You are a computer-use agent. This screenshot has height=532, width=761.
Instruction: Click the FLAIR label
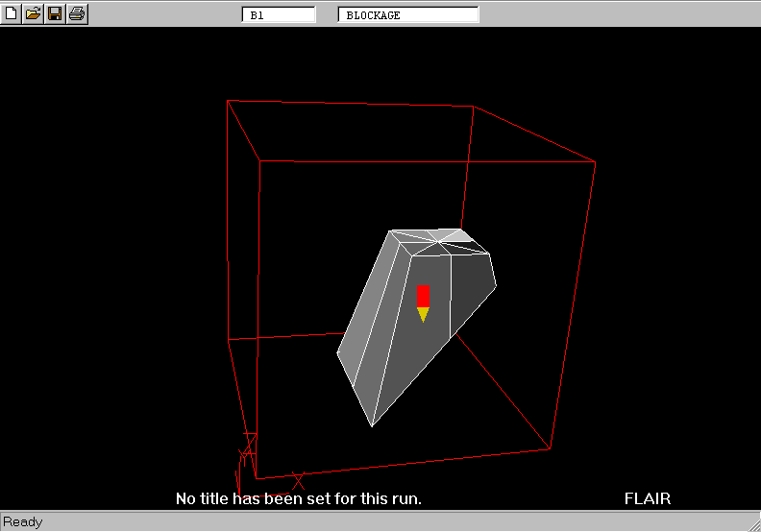(x=647, y=499)
